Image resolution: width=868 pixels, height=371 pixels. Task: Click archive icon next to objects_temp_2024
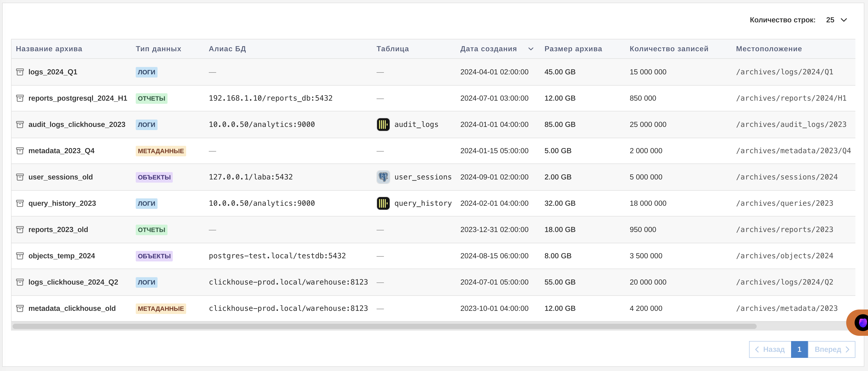coord(20,256)
